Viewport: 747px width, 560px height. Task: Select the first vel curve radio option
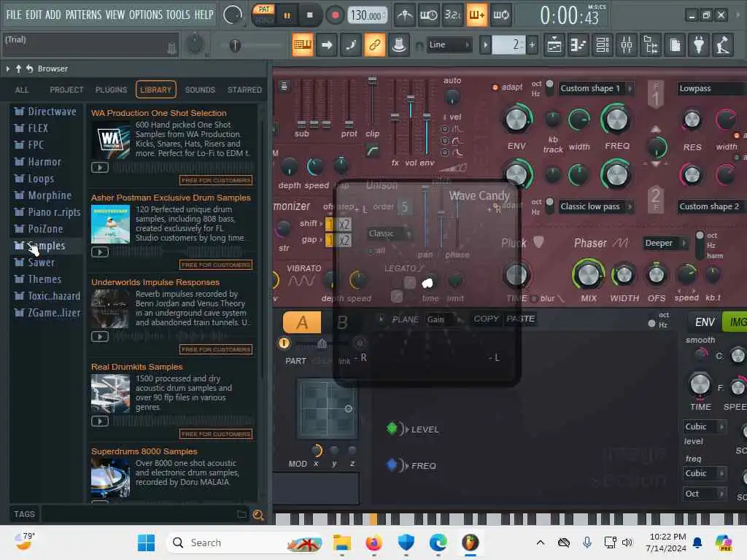coord(444,129)
